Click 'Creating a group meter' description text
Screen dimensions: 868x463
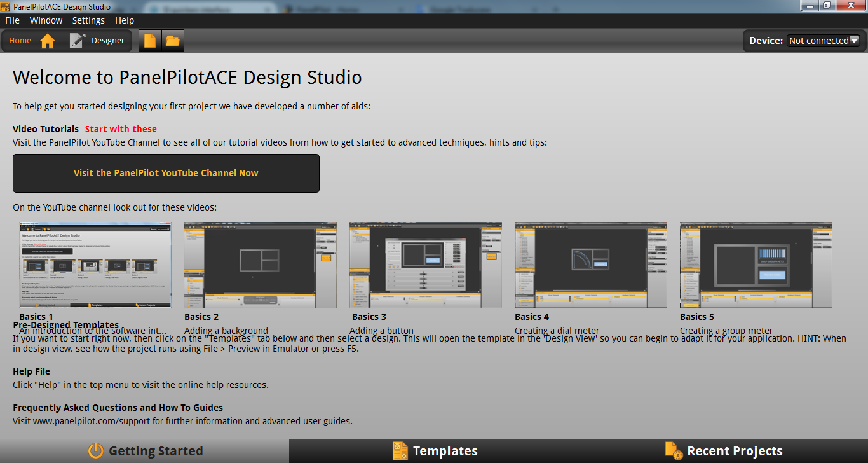click(726, 331)
